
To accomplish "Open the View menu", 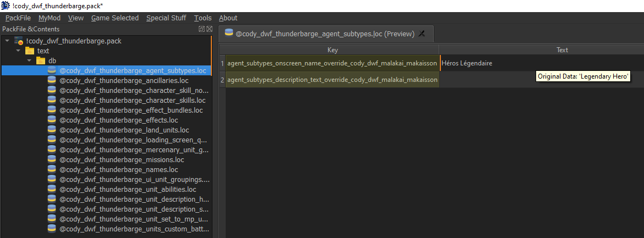I will pos(76,18).
